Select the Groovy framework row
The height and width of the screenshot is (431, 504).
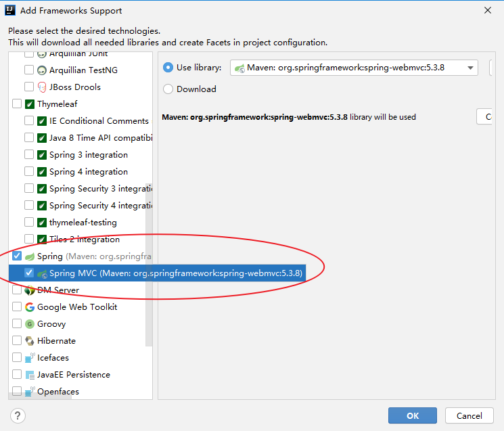pos(81,324)
